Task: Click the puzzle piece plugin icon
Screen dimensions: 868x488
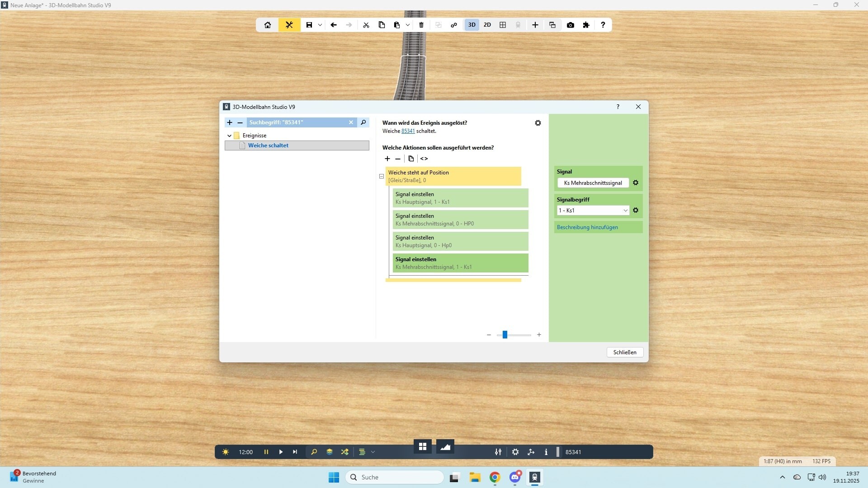Action: pos(586,25)
